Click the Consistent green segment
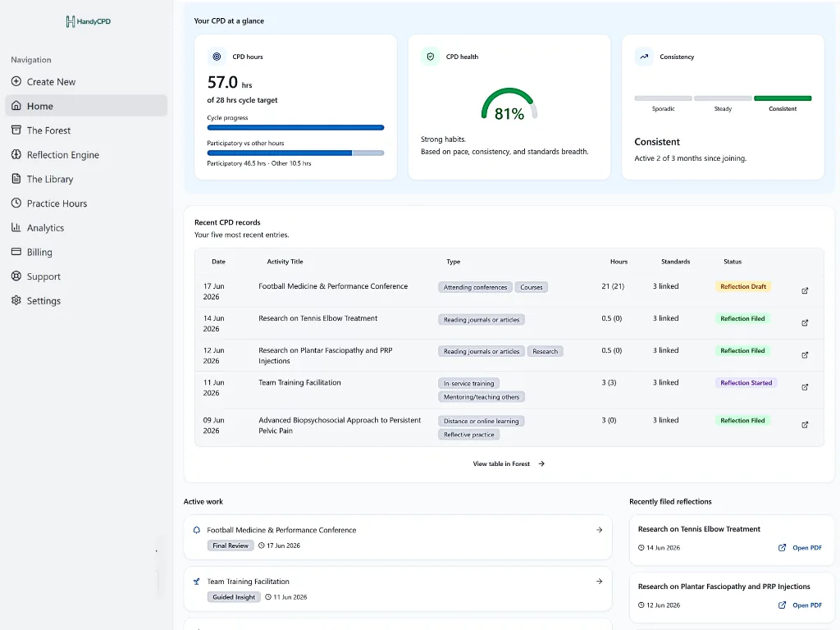The width and height of the screenshot is (840, 630). 782,98
